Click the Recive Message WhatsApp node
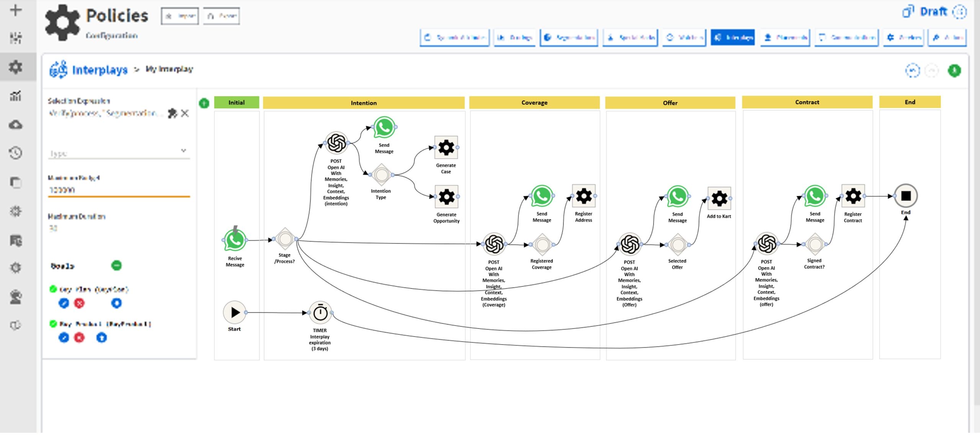The width and height of the screenshot is (980, 435). 235,240
